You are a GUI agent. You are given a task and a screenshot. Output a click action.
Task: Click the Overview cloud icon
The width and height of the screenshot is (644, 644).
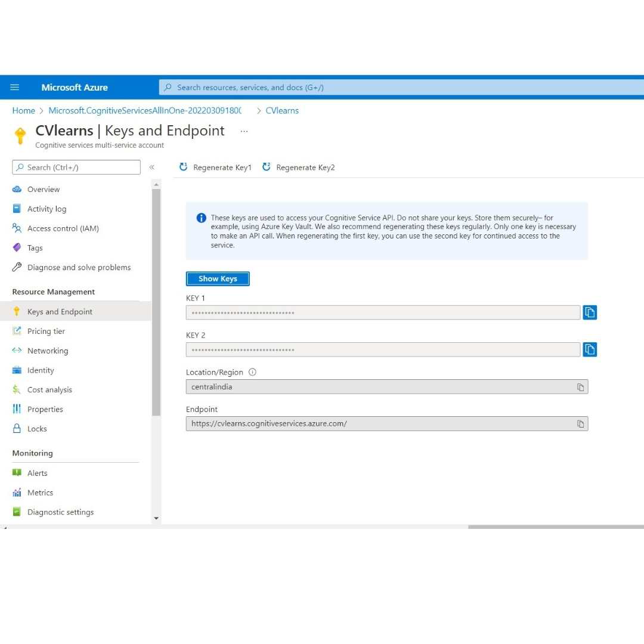click(x=17, y=189)
